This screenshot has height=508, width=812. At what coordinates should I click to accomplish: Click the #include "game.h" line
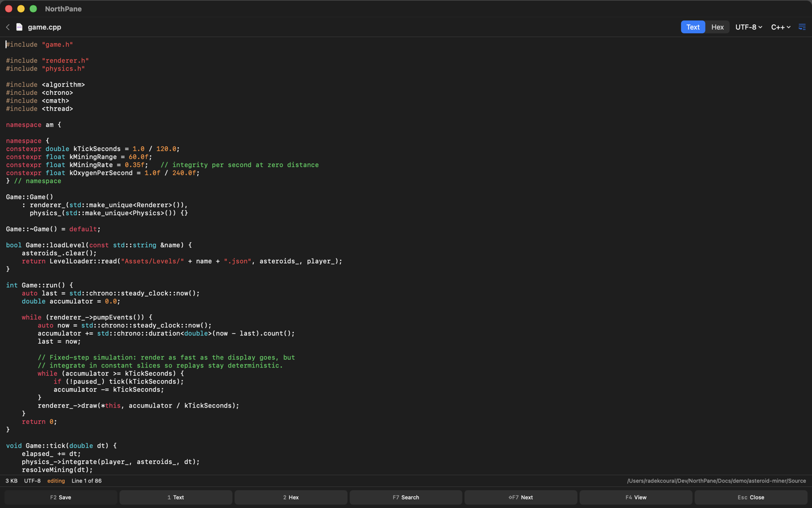(x=39, y=45)
